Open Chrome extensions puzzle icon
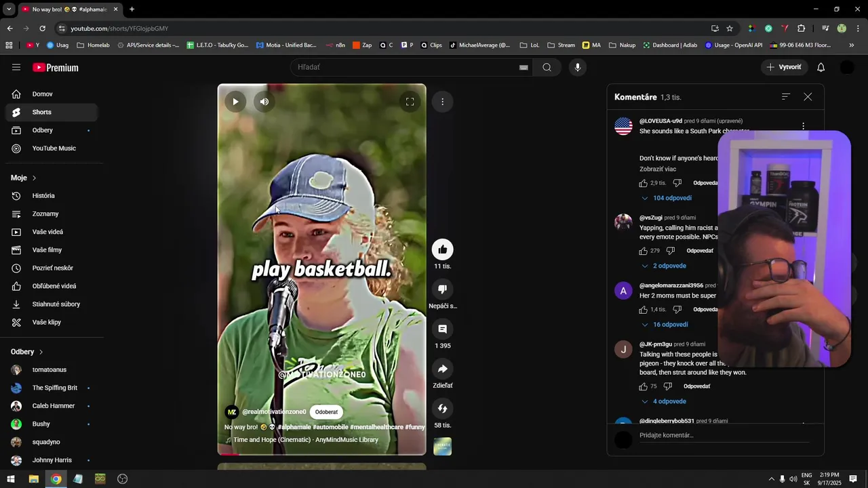The height and width of the screenshot is (488, 868). pyautogui.click(x=802, y=28)
